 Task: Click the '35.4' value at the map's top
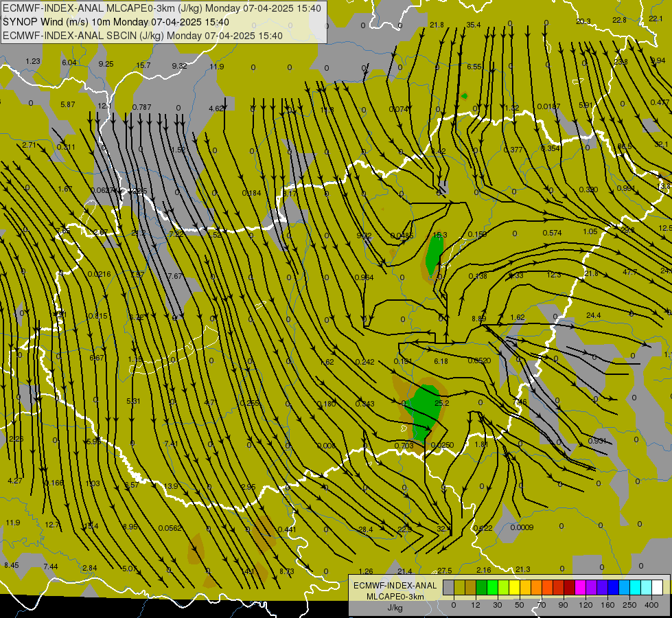[x=474, y=25]
